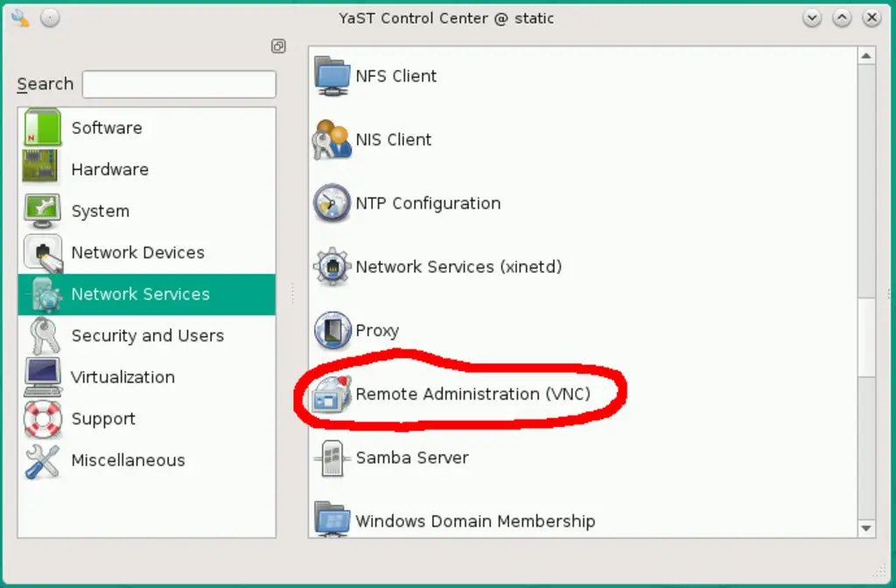Click the scrollbar up arrow
The width and height of the screenshot is (896, 588).
click(x=866, y=55)
